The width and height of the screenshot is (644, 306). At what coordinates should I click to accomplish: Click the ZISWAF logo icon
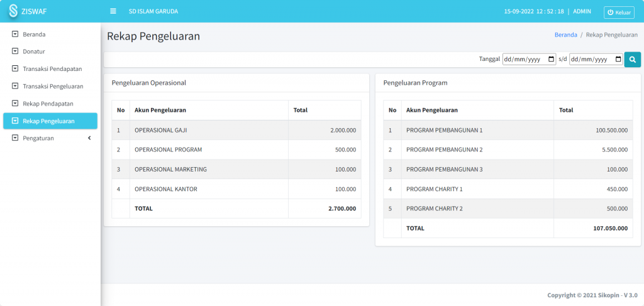[13, 11]
